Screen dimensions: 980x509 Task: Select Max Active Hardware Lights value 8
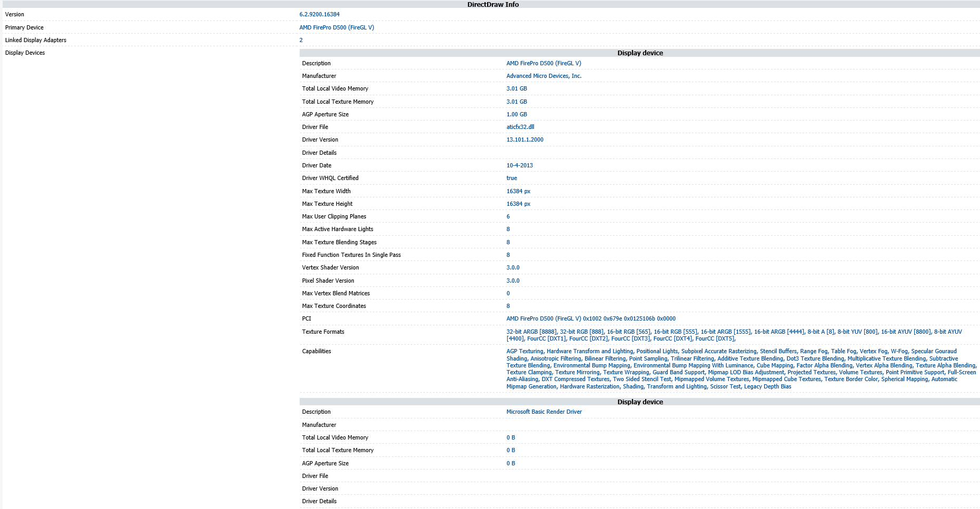508,229
